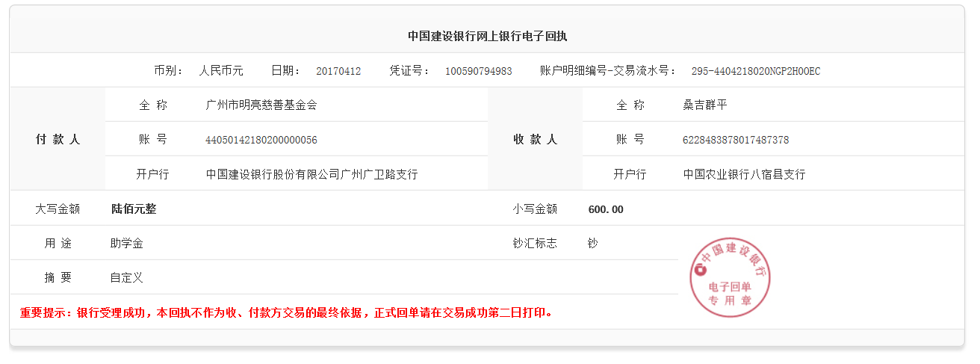Viewport: 980px width, 364px height.
Task: Click the date value 20170412
Action: tap(338, 71)
